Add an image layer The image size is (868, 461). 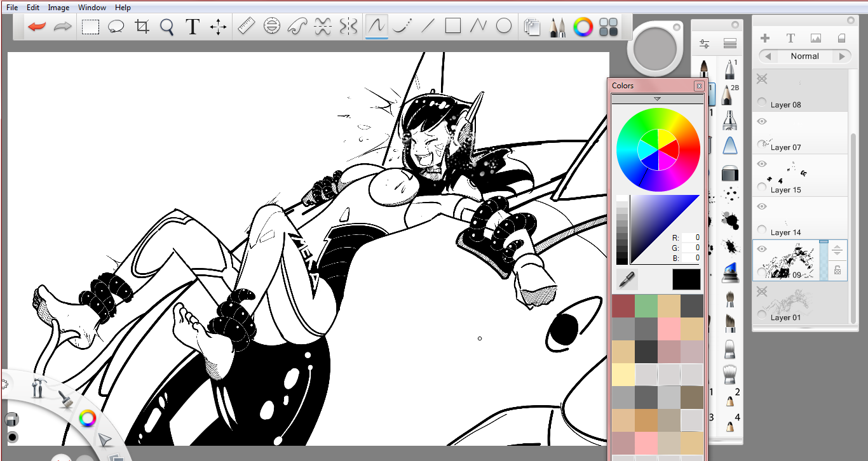(816, 38)
